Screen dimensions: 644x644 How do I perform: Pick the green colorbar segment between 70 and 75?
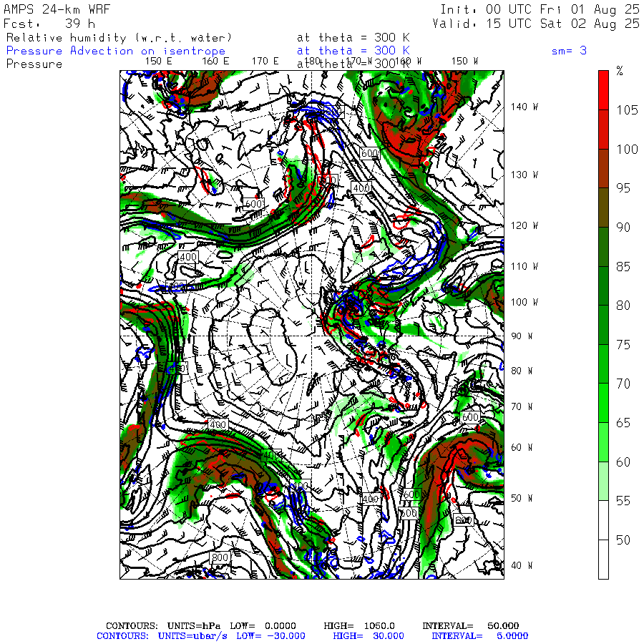click(603, 364)
